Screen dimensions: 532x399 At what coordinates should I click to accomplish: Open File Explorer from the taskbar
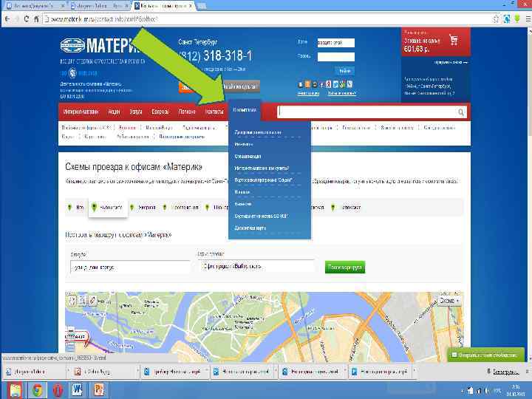[16, 390]
